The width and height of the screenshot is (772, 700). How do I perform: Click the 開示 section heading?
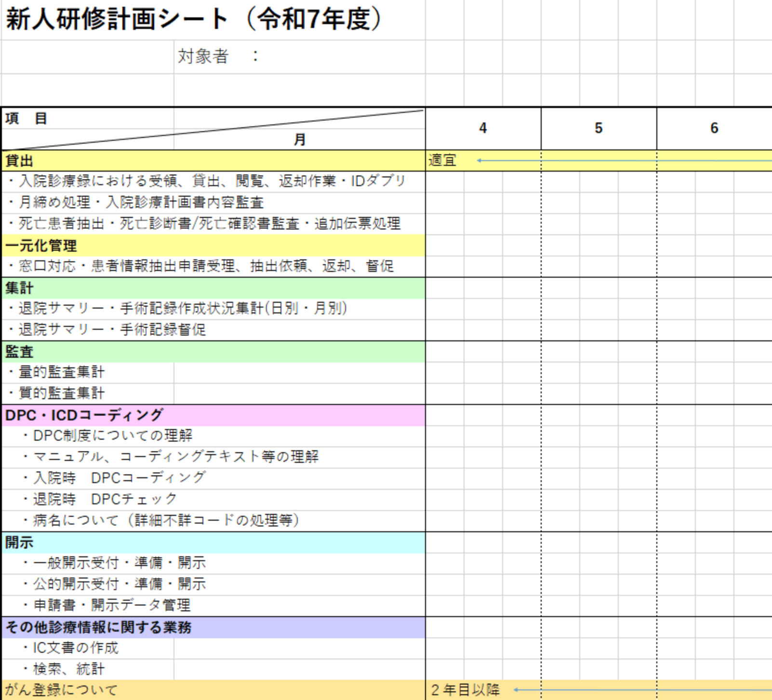[x=213, y=543]
